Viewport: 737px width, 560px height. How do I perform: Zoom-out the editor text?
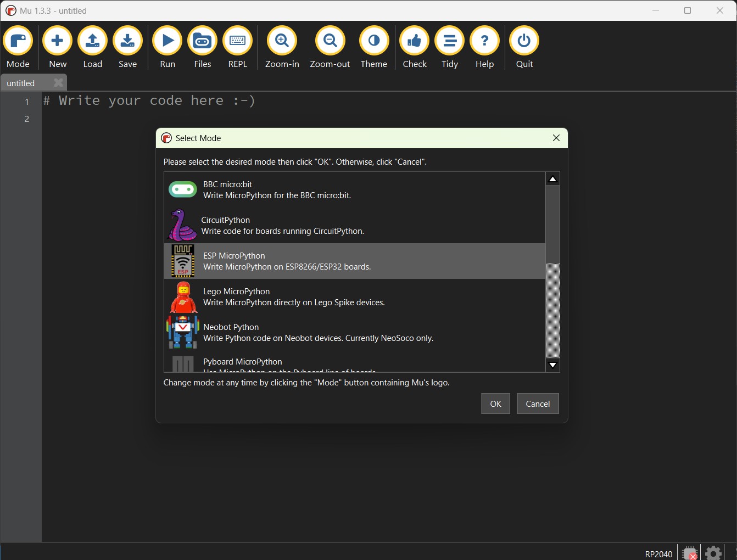point(330,48)
